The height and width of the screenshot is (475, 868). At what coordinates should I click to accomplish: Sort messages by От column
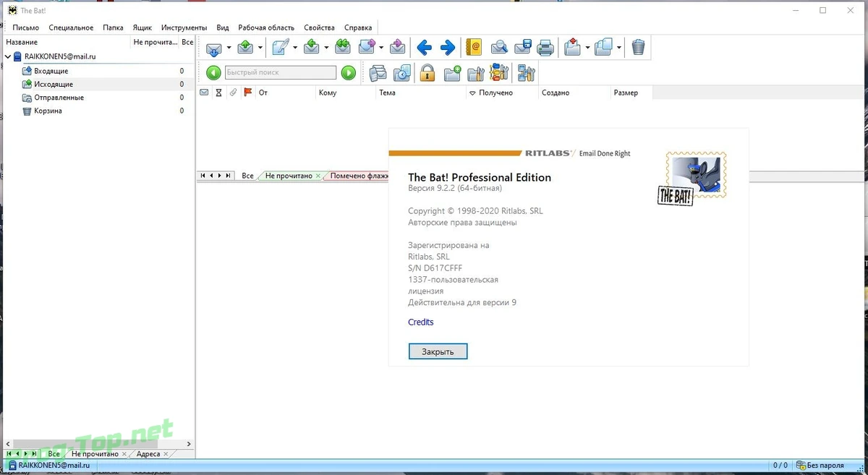pos(285,93)
